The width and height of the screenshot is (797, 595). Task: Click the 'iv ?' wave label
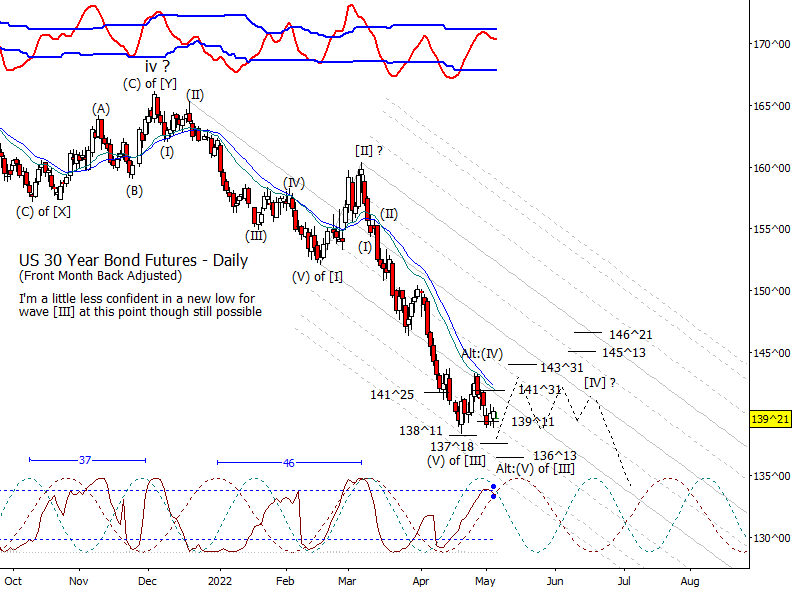(x=158, y=66)
